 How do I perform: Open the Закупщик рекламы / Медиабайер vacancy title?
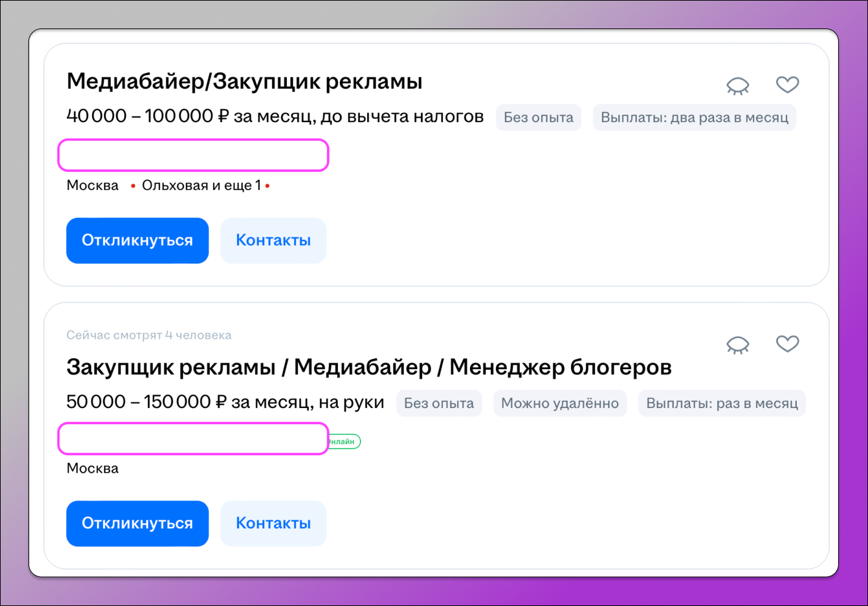pyautogui.click(x=370, y=366)
